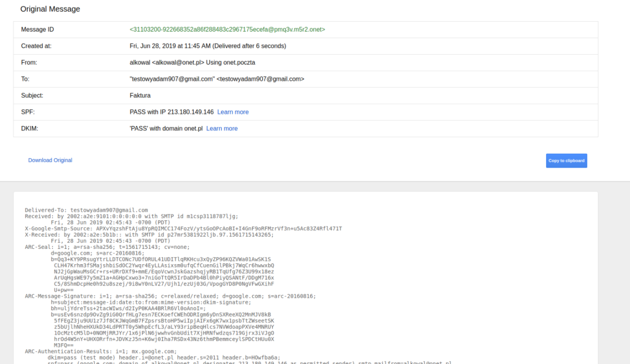Image resolution: width=630 pixels, height=364 pixels.
Task: Click the Download Original link
Action: (50, 160)
